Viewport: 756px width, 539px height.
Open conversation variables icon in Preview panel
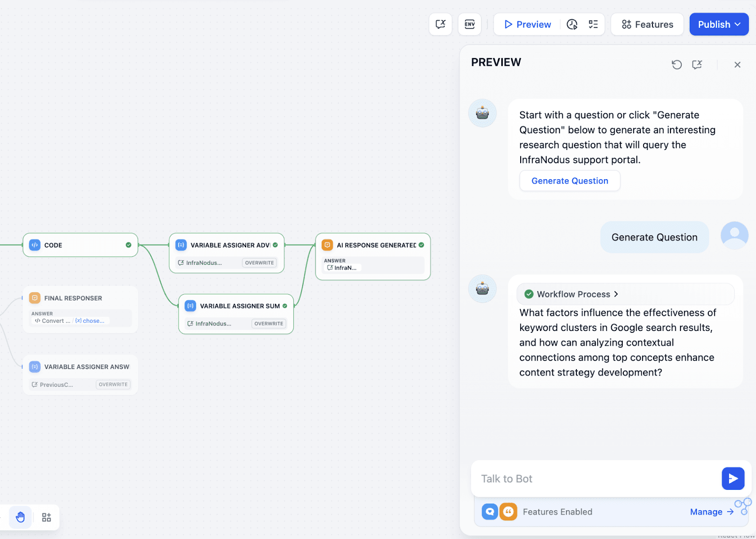pos(697,65)
